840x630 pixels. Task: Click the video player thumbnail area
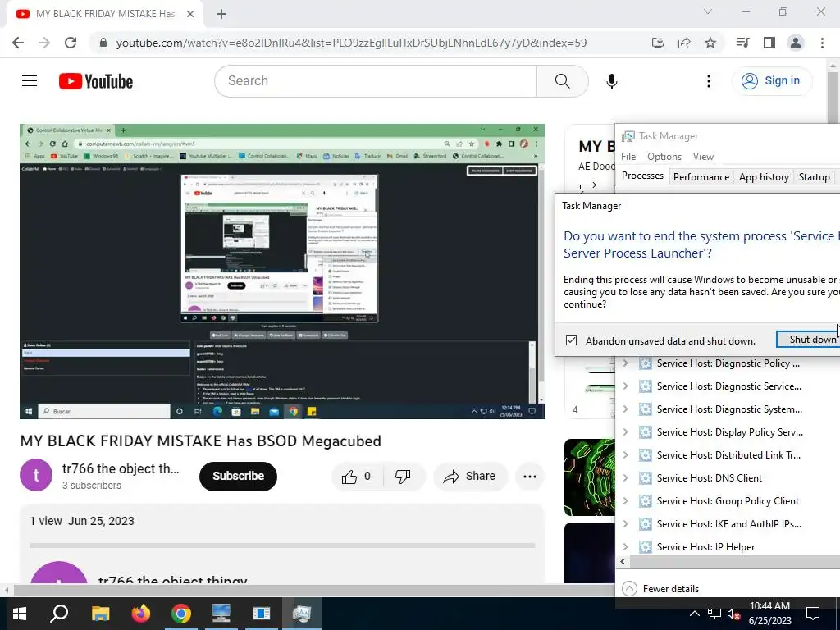click(x=282, y=272)
